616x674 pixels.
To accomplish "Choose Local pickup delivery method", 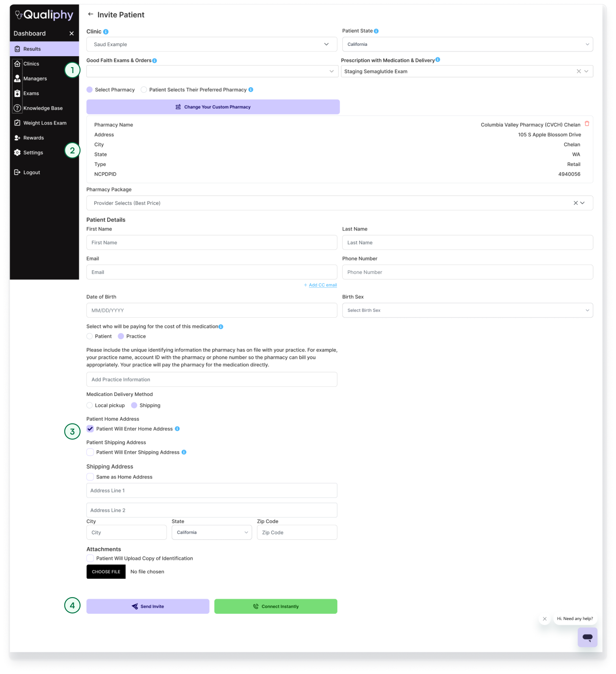I will pos(89,405).
